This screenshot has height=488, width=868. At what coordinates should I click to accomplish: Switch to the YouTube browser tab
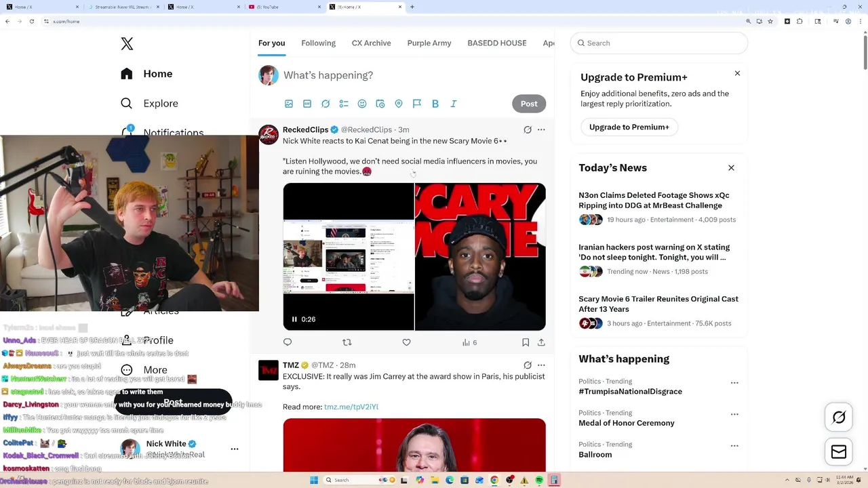[283, 7]
